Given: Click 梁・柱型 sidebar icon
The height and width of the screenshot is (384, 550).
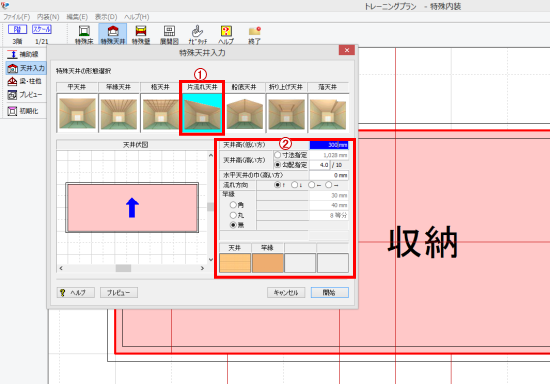Looking at the screenshot, I should [12, 81].
